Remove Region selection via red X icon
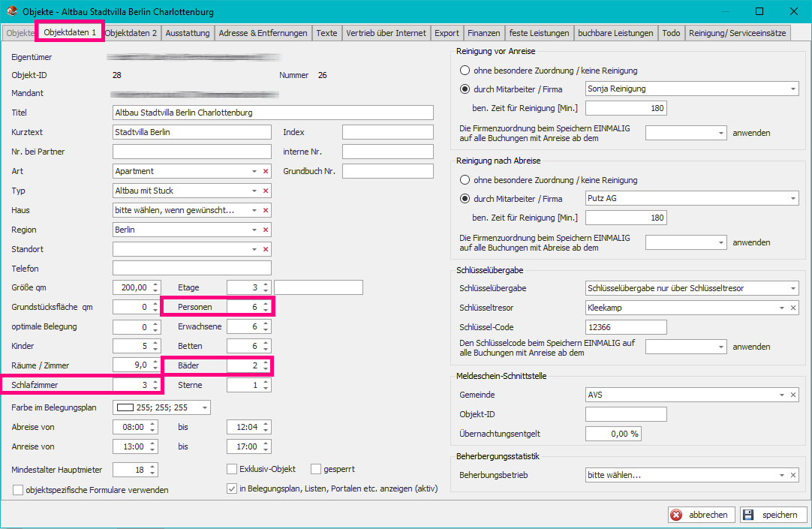Screen dimensions: 812x529 (265, 230)
